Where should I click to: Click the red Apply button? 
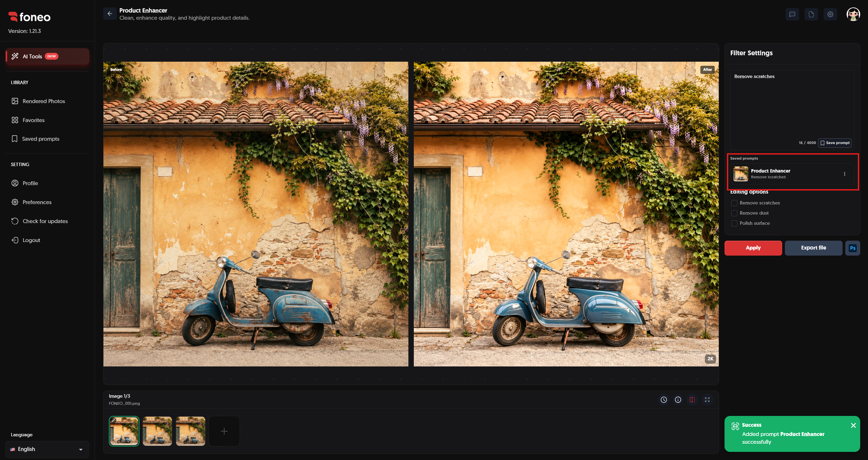click(x=753, y=248)
